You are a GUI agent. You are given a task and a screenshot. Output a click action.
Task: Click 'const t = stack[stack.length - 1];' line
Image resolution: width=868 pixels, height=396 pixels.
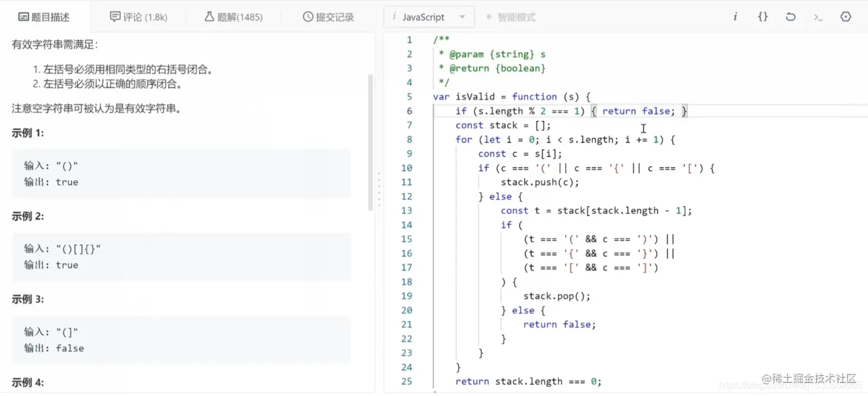point(596,211)
